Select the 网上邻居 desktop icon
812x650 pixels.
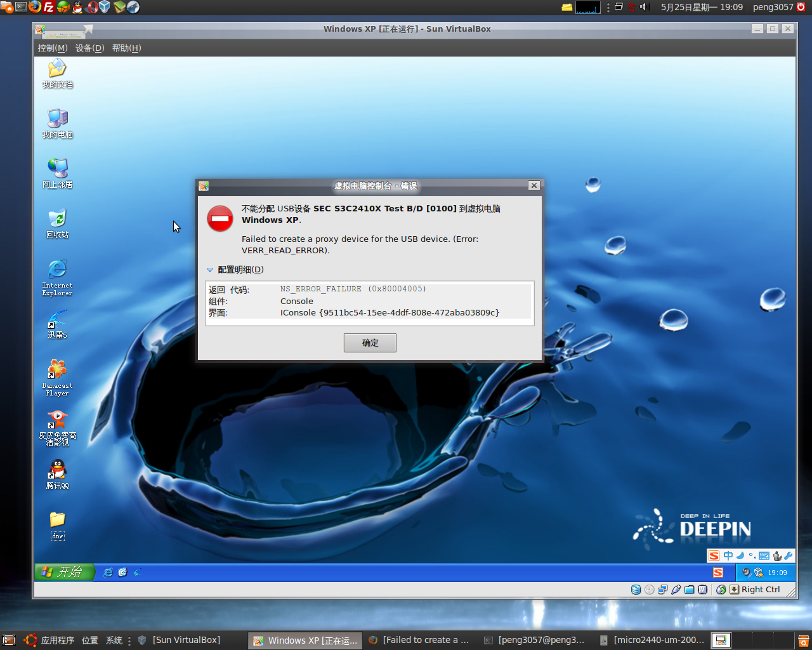coord(57,174)
